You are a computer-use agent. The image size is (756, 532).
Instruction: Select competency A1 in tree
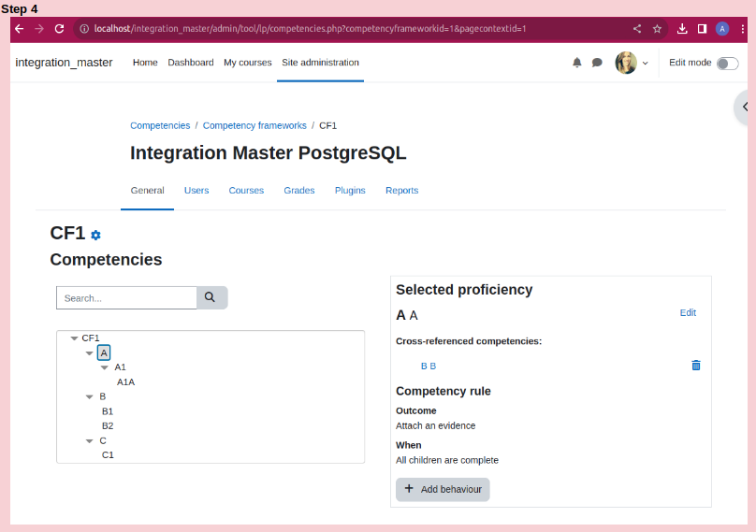(120, 367)
